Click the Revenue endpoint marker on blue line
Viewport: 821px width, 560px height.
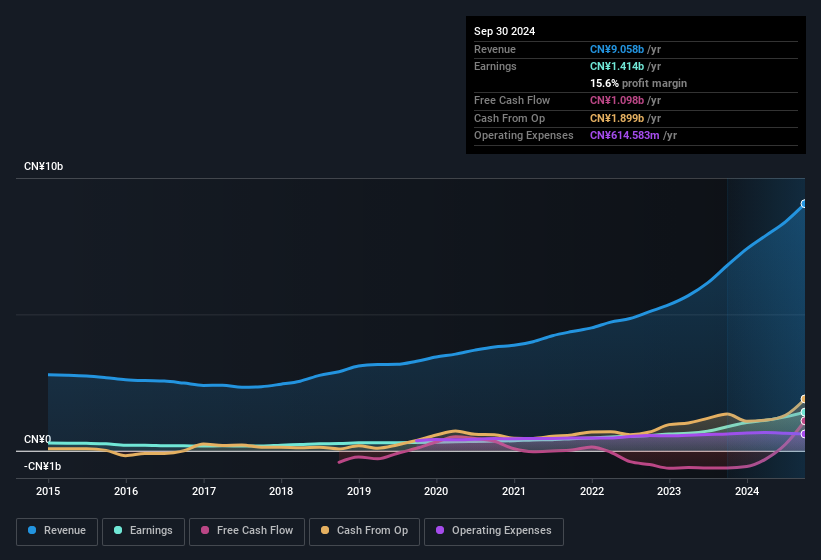(804, 204)
